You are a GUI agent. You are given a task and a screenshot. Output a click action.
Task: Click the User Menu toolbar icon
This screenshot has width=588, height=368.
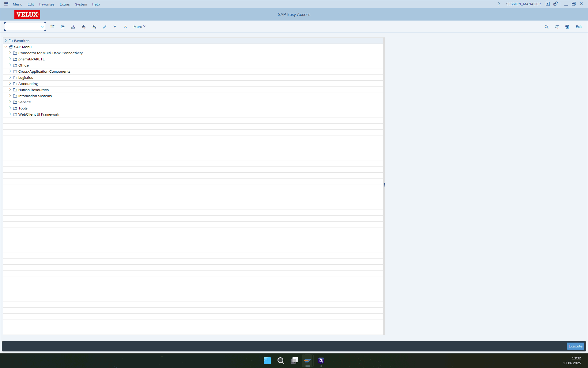pyautogui.click(x=53, y=27)
